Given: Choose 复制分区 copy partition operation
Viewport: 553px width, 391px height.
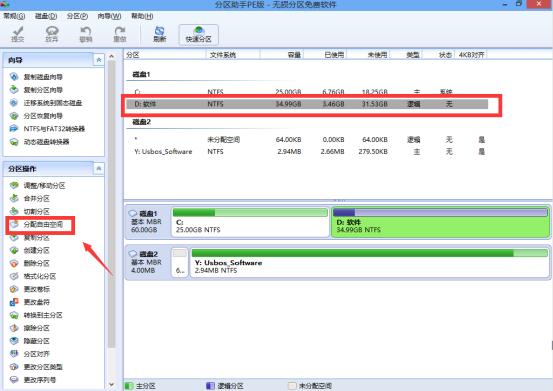Looking at the screenshot, I should (x=30, y=238).
